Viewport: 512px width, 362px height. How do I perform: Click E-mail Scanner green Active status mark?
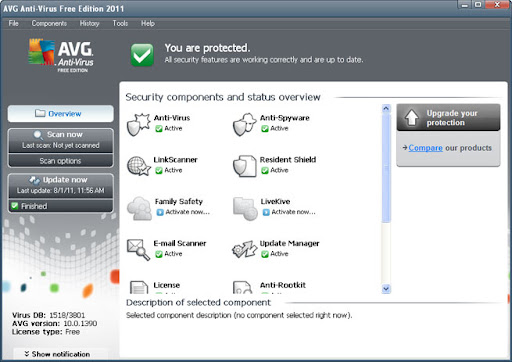pos(159,254)
